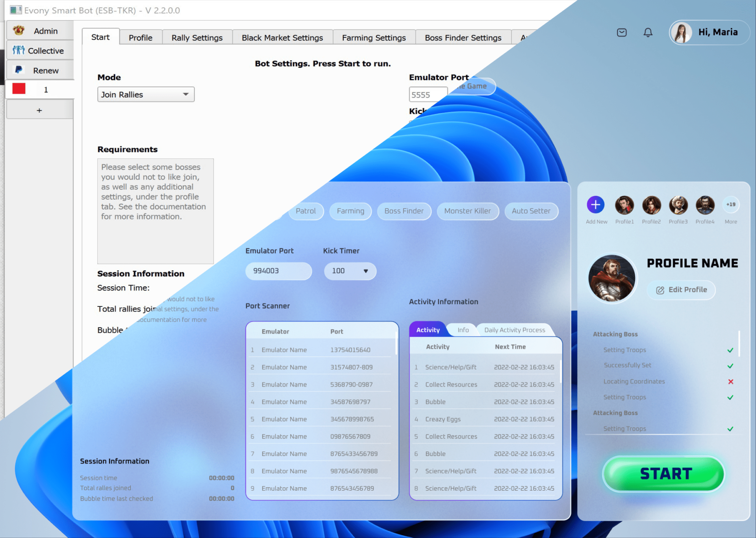Image resolution: width=756 pixels, height=538 pixels.
Task: Select the Profile4 avatar
Action: [x=705, y=205]
